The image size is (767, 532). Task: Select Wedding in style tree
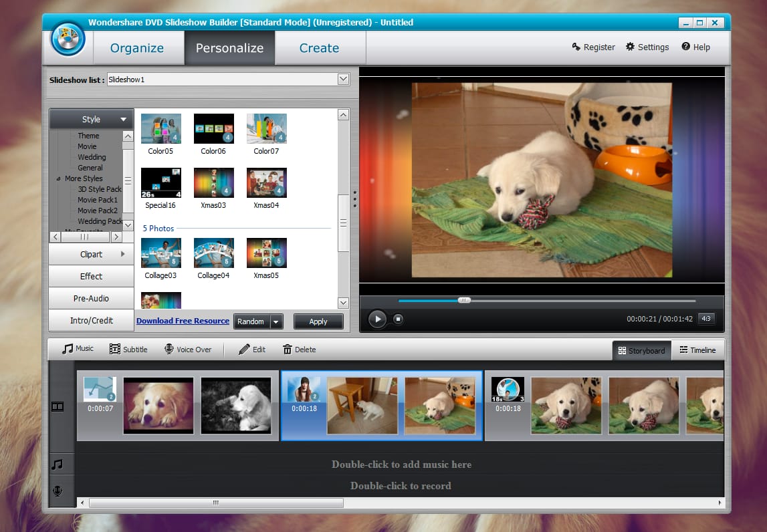pos(92,157)
